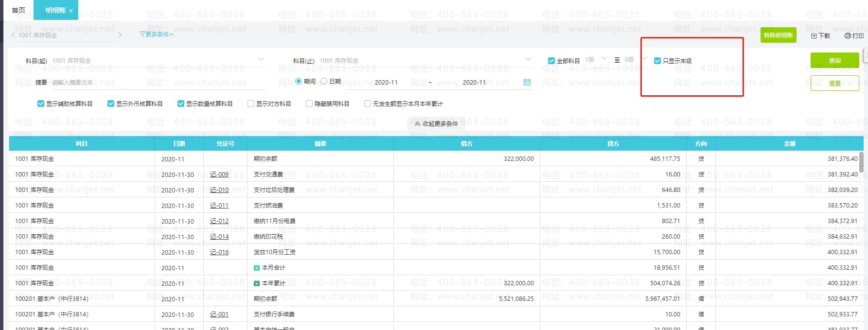Close the 明细账 tab
Screen dimensions: 868x330
pos(71,11)
